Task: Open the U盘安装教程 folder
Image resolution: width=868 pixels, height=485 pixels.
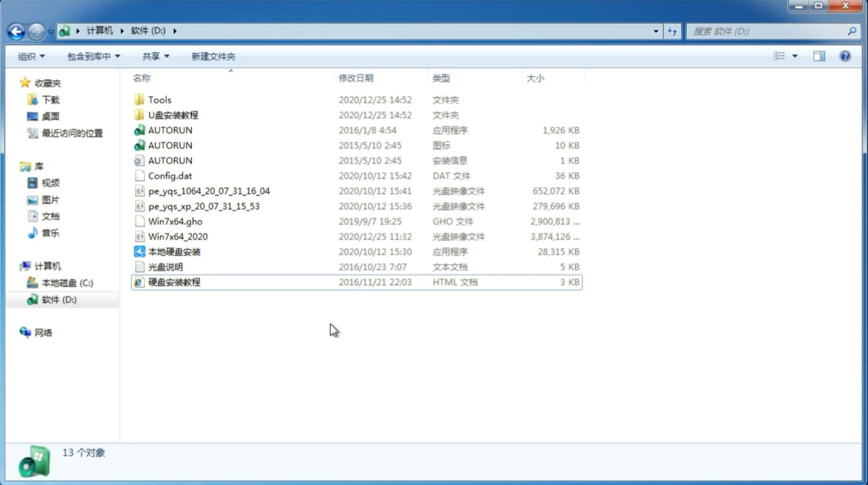Action: tap(173, 115)
